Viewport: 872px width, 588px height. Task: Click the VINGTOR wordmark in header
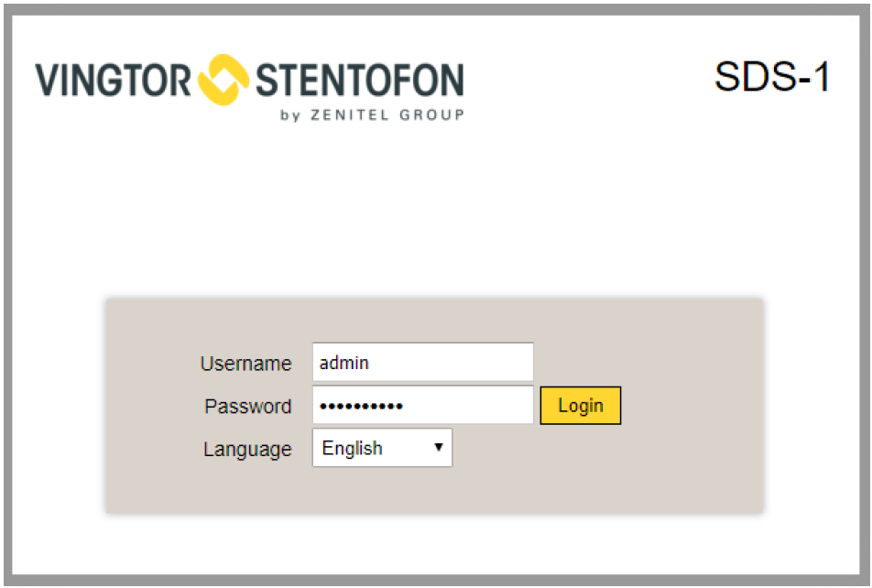pos(114,81)
